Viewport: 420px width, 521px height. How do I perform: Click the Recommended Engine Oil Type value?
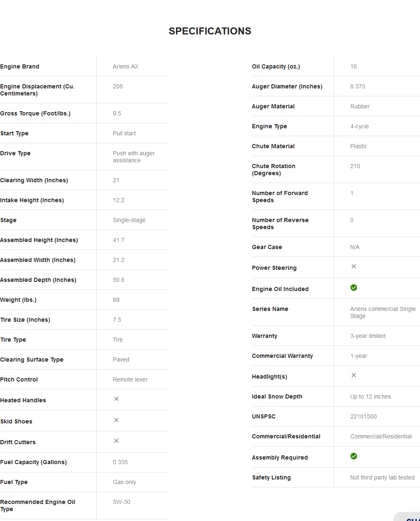pyautogui.click(x=121, y=502)
